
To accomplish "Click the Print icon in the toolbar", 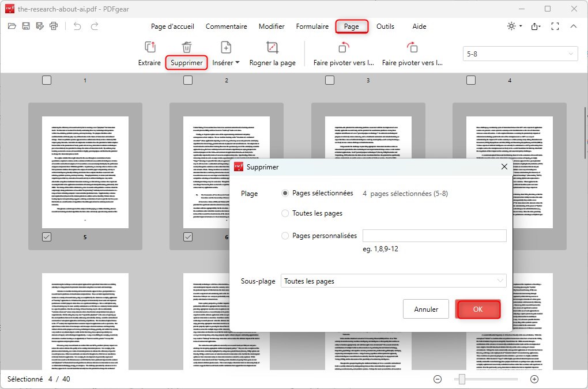I will 52,26.
